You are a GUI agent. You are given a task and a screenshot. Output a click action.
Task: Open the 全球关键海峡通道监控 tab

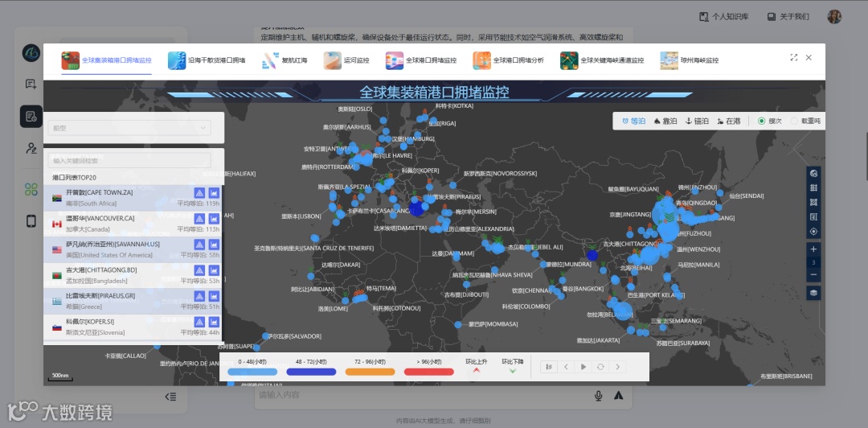[x=602, y=60]
